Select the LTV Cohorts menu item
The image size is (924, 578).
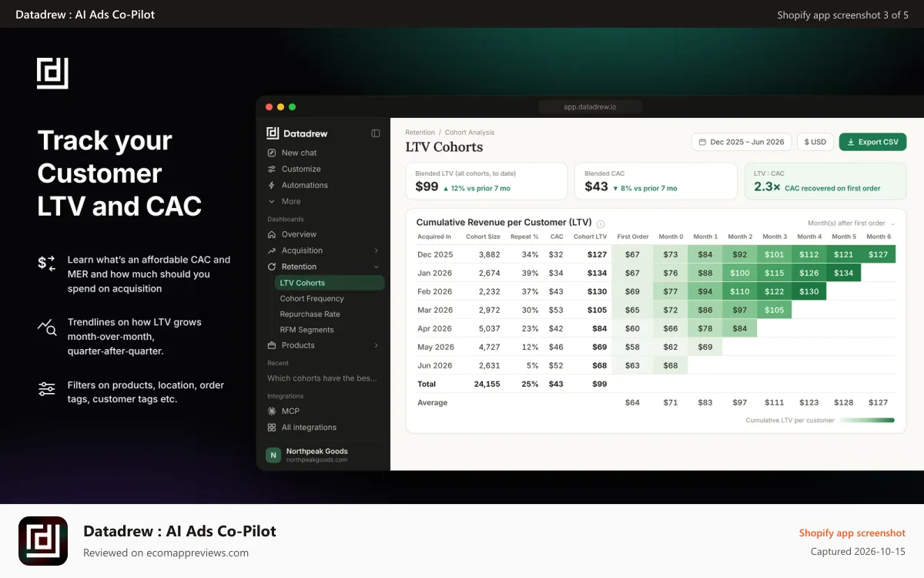tap(330, 283)
